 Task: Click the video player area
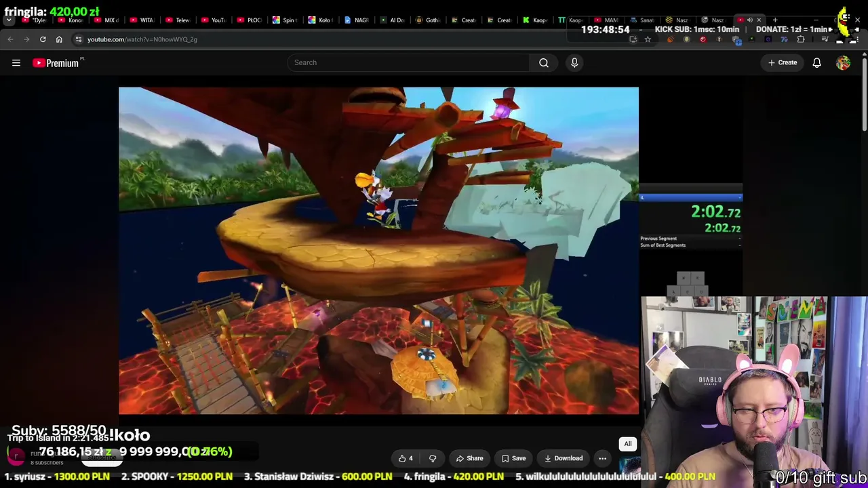point(378,250)
